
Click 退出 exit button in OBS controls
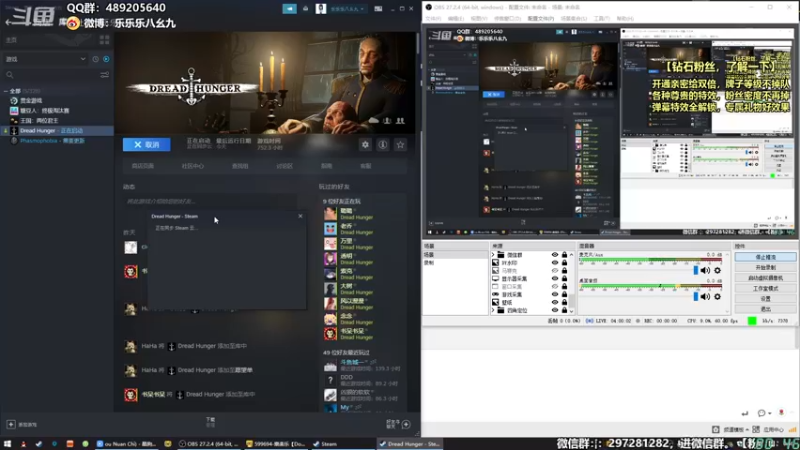pyautogui.click(x=765, y=309)
